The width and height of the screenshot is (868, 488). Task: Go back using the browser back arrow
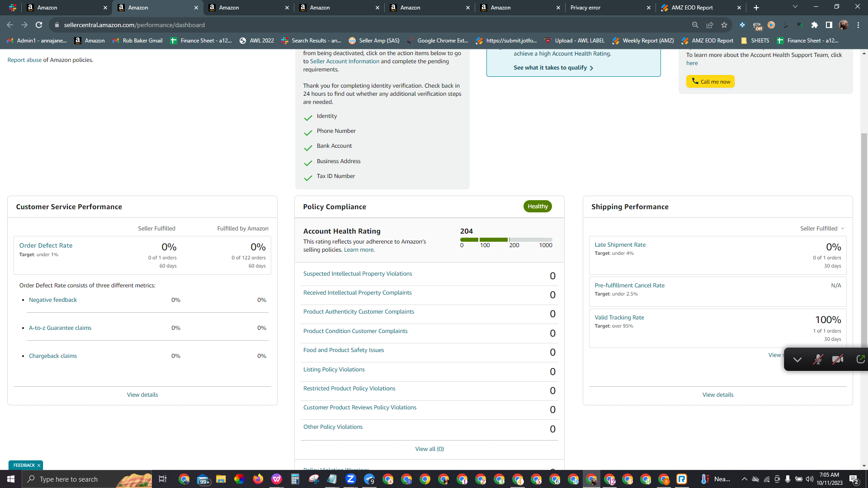(x=10, y=25)
